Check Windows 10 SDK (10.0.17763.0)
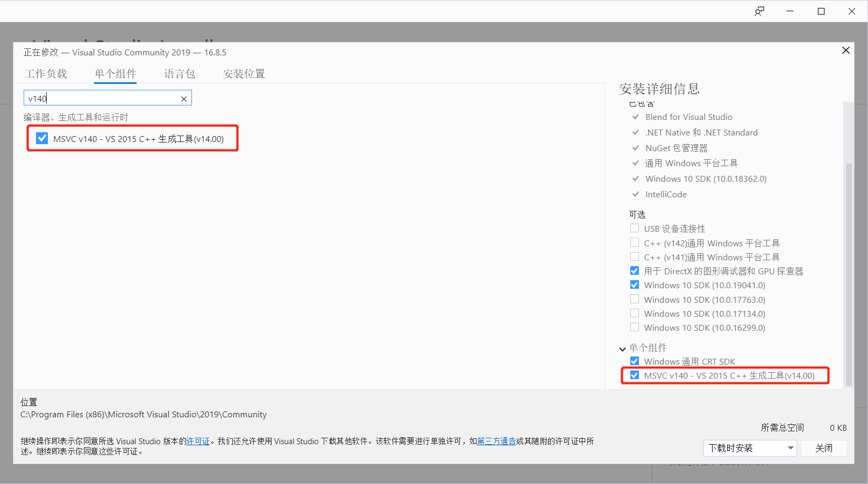Viewport: 868px width, 484px height. coord(635,299)
